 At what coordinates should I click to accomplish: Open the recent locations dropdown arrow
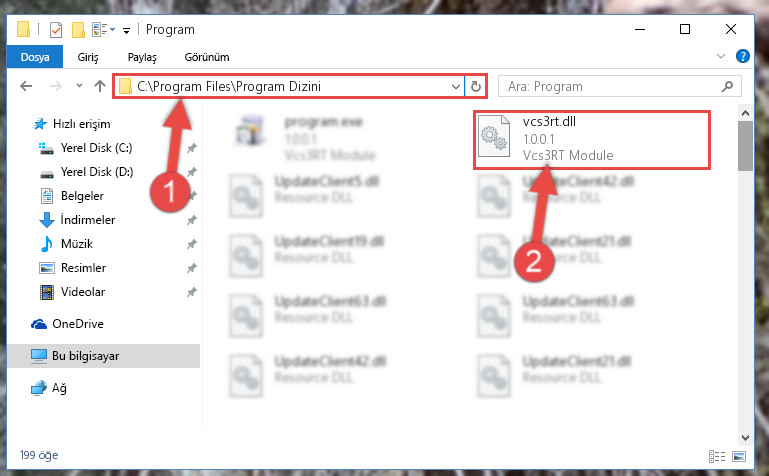point(79,86)
